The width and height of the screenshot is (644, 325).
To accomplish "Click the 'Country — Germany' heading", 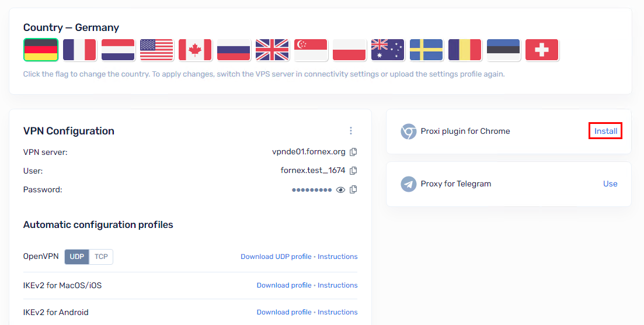I will [71, 27].
